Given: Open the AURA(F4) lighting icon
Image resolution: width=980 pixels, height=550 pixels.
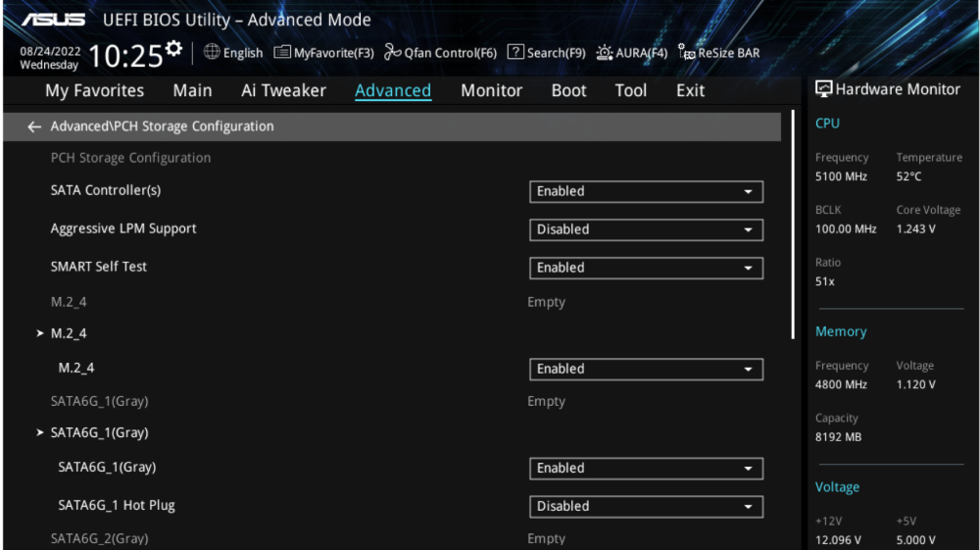Looking at the screenshot, I should tap(604, 53).
